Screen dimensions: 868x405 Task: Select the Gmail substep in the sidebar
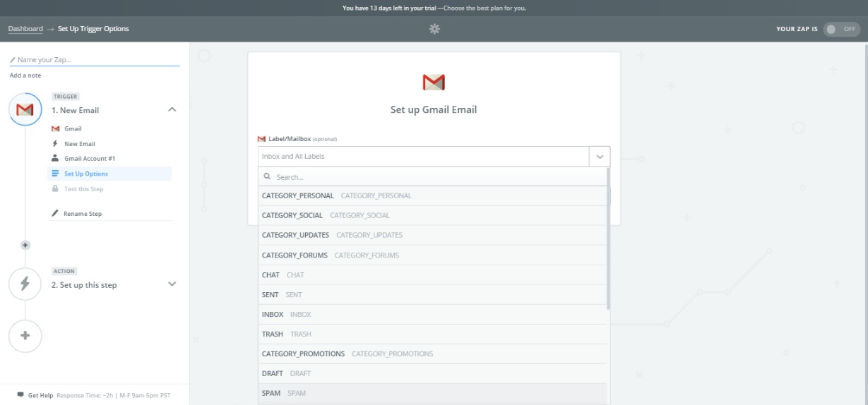click(x=73, y=128)
